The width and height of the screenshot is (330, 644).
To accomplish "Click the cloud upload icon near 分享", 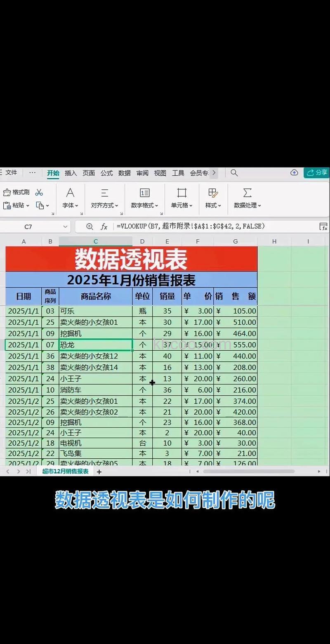I will pos(294,173).
